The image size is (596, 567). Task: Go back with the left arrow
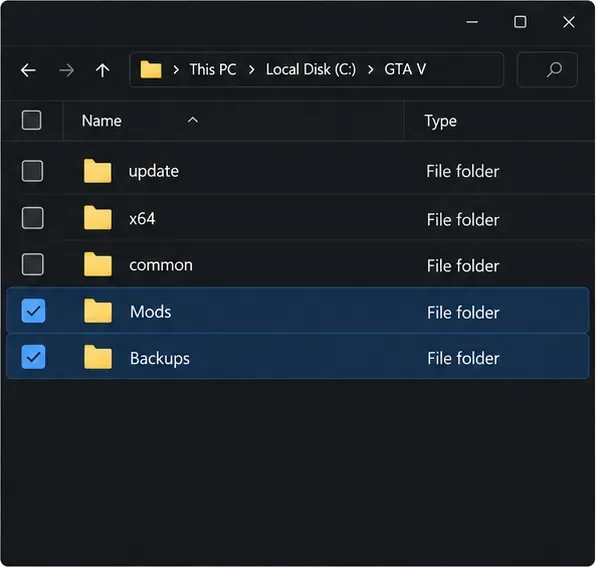click(x=28, y=70)
